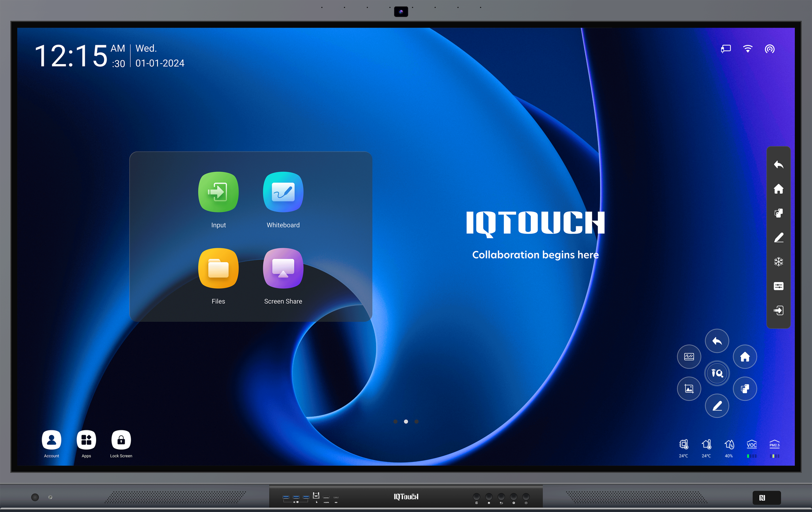Open the Apps drawer

pos(86,440)
